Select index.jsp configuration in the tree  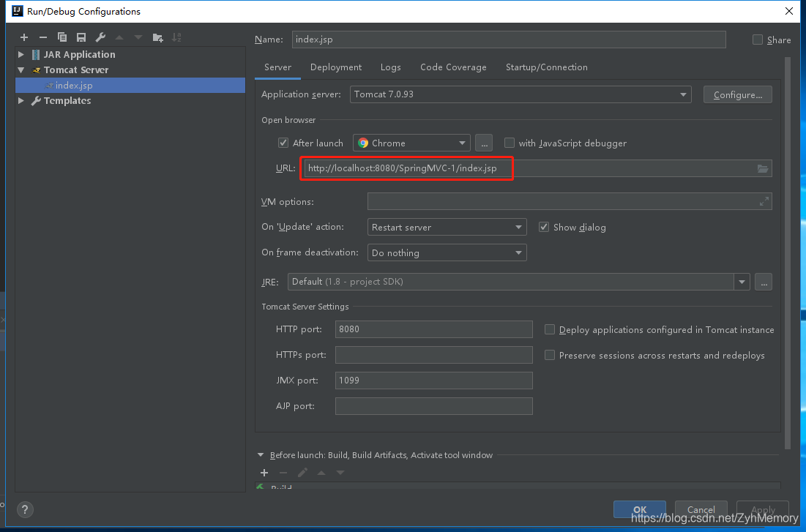click(130, 86)
